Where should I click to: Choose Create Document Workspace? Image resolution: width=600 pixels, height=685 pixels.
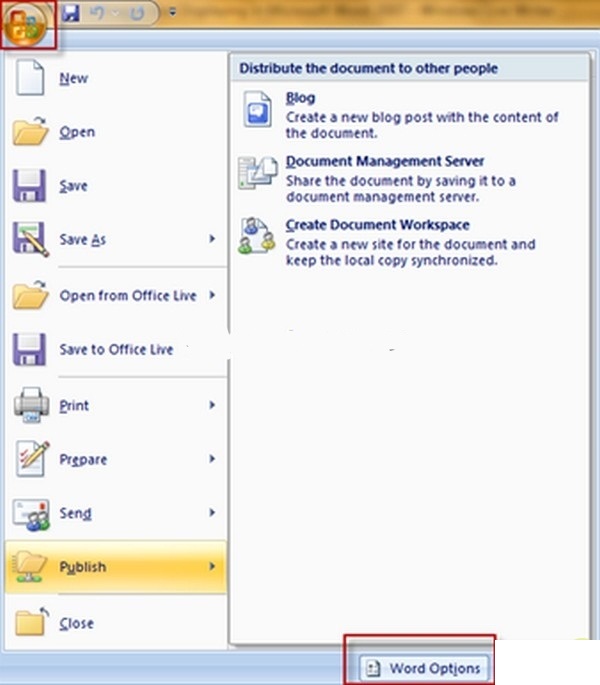click(377, 225)
